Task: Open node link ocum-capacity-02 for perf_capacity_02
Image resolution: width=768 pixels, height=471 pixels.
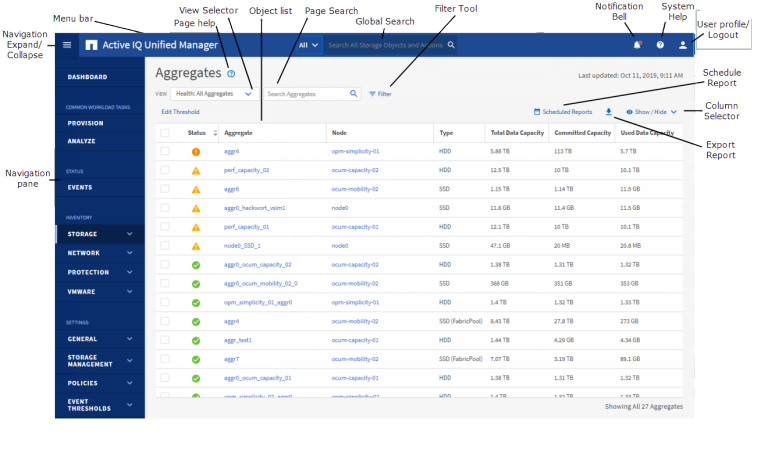Action: (355, 170)
